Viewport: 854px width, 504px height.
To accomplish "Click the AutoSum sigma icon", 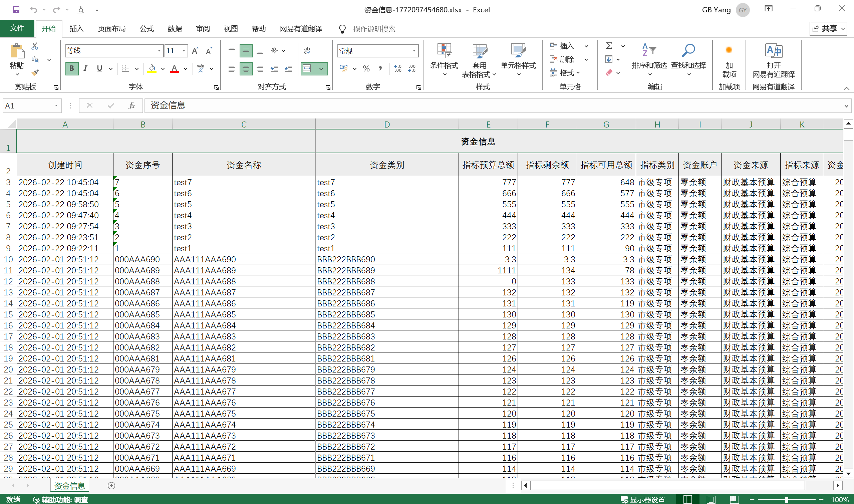I will 609,45.
